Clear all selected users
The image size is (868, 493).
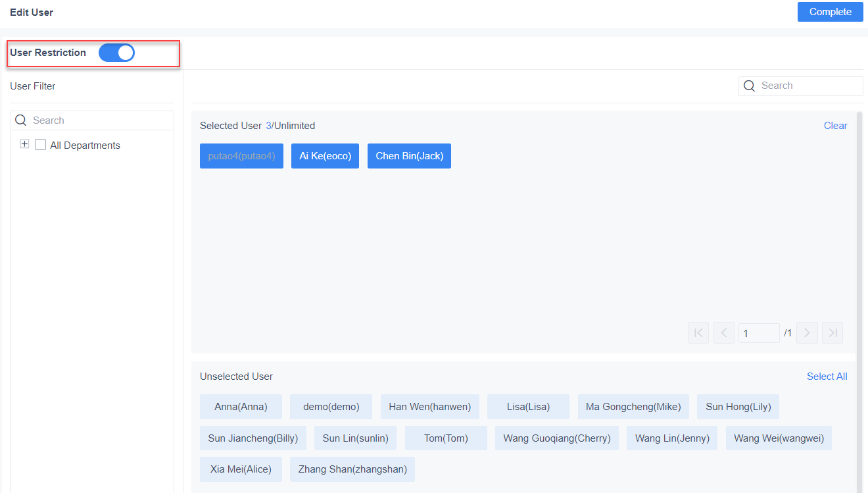click(835, 125)
